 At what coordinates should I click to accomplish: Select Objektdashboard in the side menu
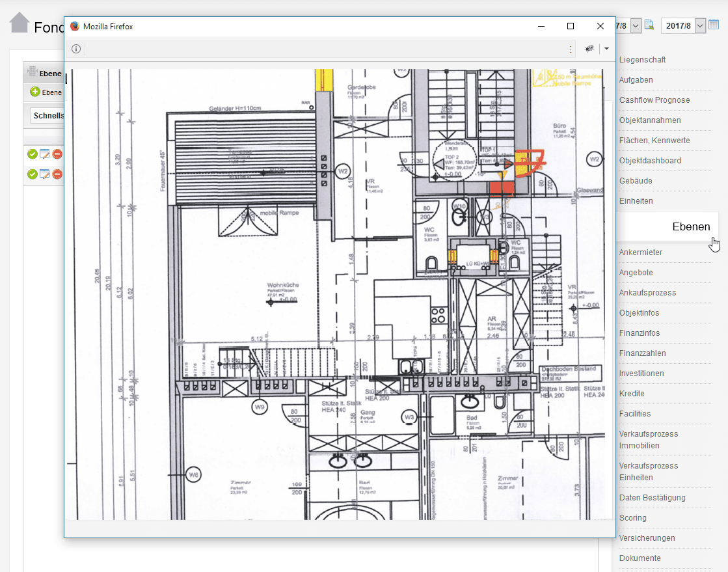tap(650, 161)
